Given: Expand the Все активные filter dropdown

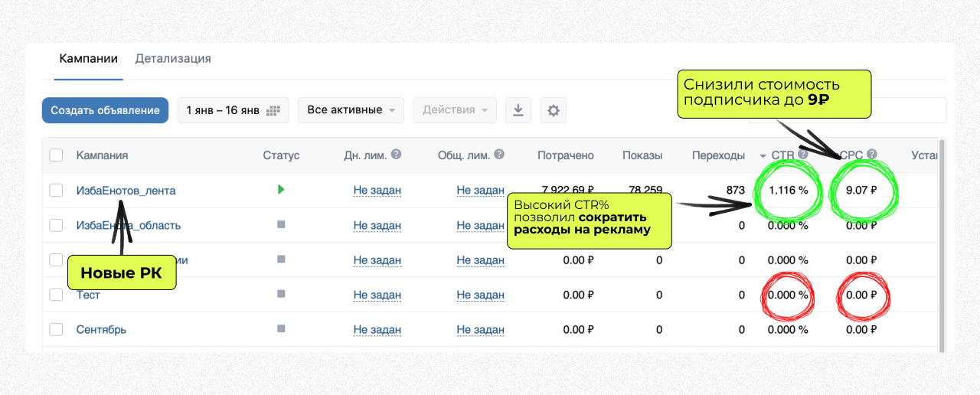Looking at the screenshot, I should tap(351, 110).
